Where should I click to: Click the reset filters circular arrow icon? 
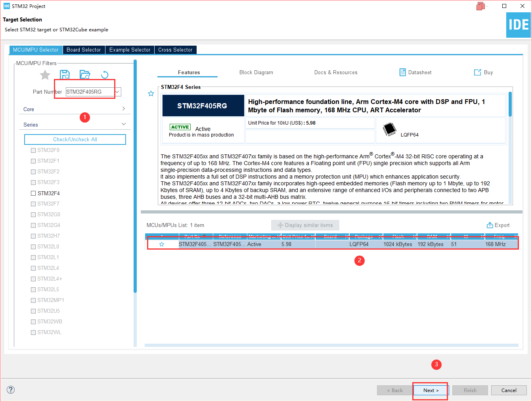(x=105, y=75)
